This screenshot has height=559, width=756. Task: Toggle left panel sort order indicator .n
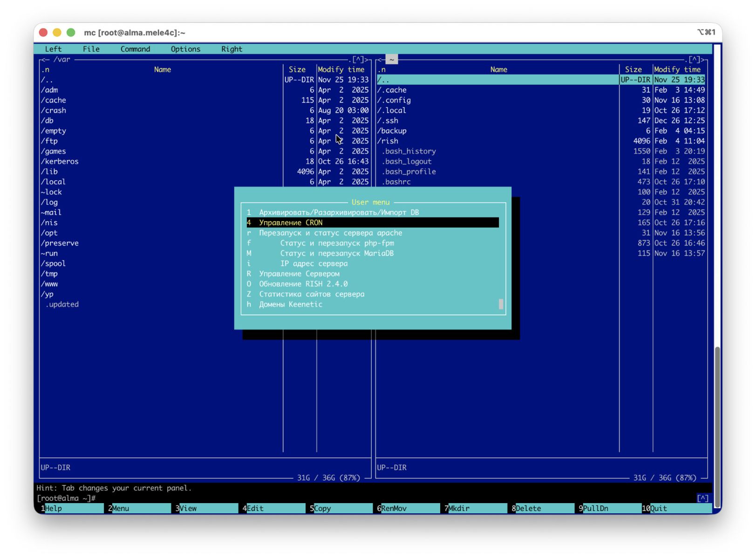point(45,69)
